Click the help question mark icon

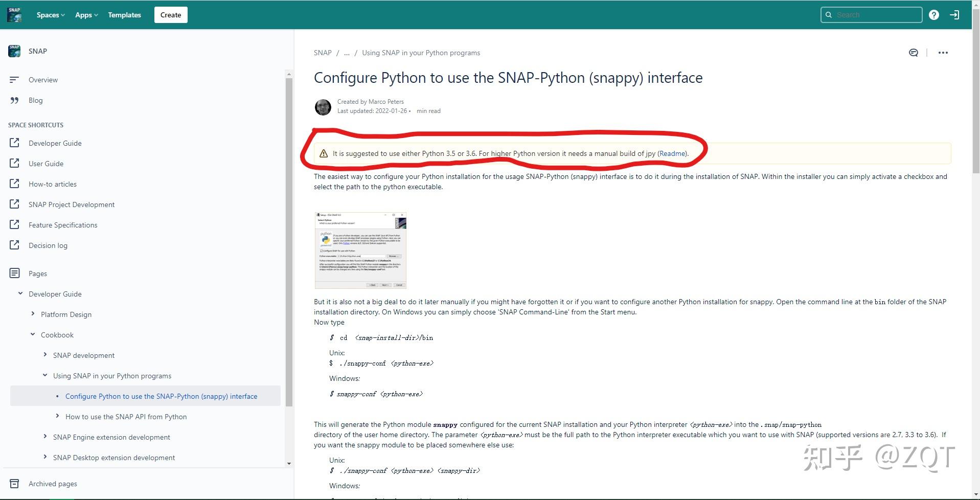(933, 14)
